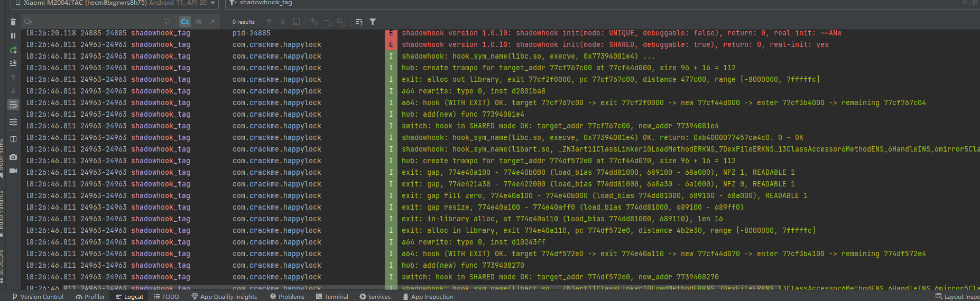Click the 'pid-24885' package cell
The height and width of the screenshot is (301, 980).
(x=252, y=33)
